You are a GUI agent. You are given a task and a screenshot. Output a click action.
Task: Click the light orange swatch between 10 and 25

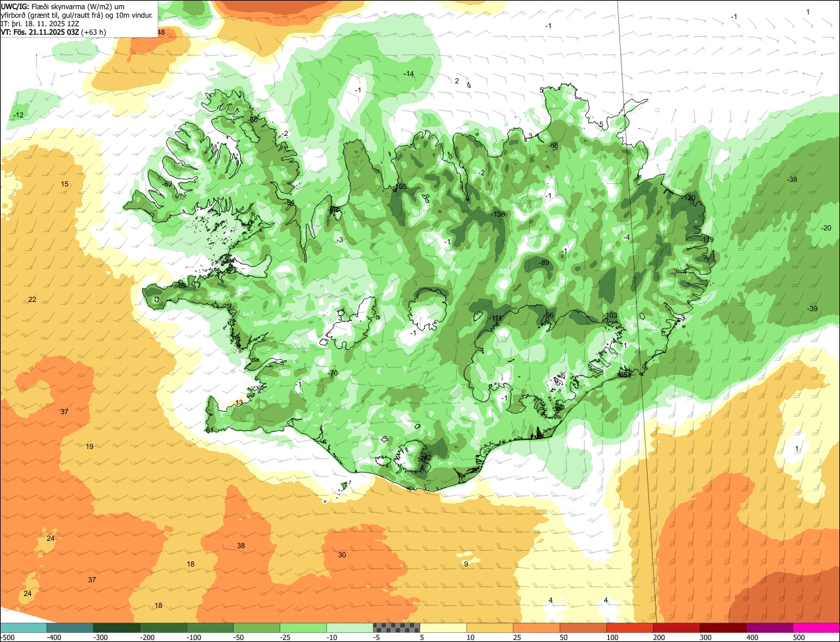490,628
